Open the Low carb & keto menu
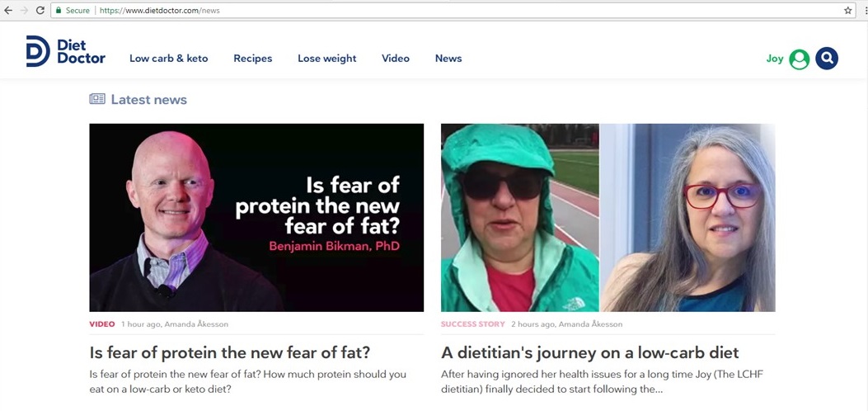Viewport: 868px width, 411px height. (x=169, y=58)
